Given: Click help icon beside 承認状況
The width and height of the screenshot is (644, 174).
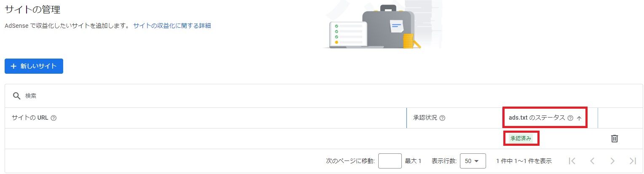Looking at the screenshot, I should [x=442, y=118].
